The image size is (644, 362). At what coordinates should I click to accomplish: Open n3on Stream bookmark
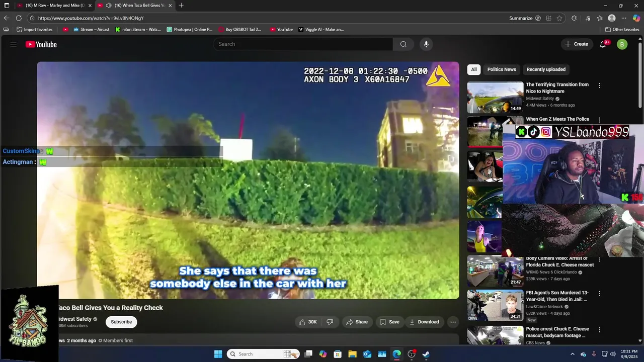click(x=138, y=30)
